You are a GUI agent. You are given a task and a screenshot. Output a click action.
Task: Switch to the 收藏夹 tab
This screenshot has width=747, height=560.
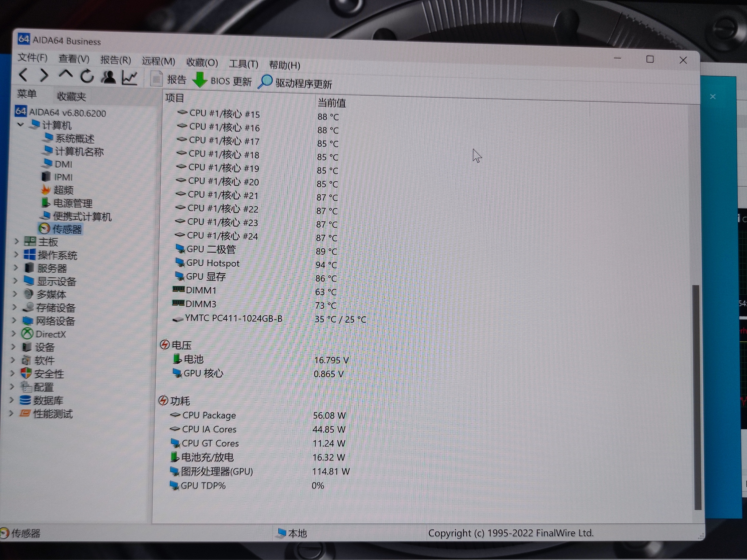click(x=71, y=96)
